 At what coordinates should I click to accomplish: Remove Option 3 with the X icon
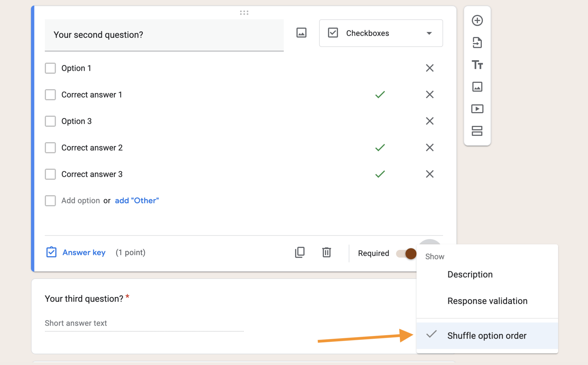[x=430, y=121]
